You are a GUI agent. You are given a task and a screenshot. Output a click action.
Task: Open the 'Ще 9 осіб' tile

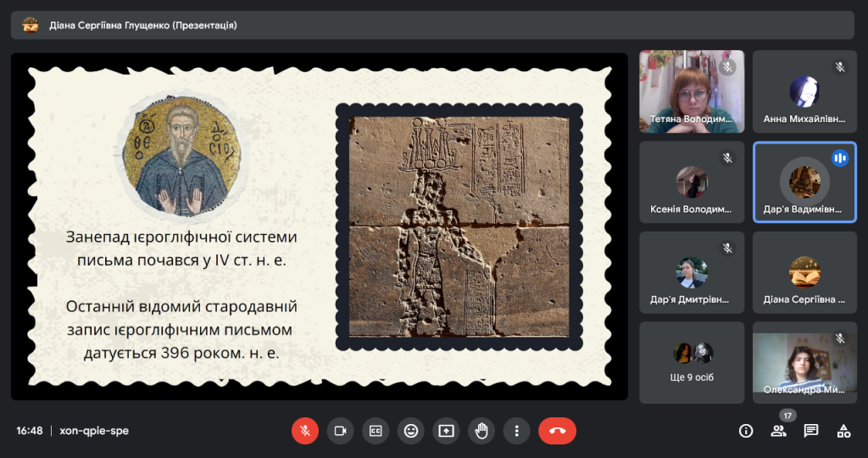coord(692,363)
